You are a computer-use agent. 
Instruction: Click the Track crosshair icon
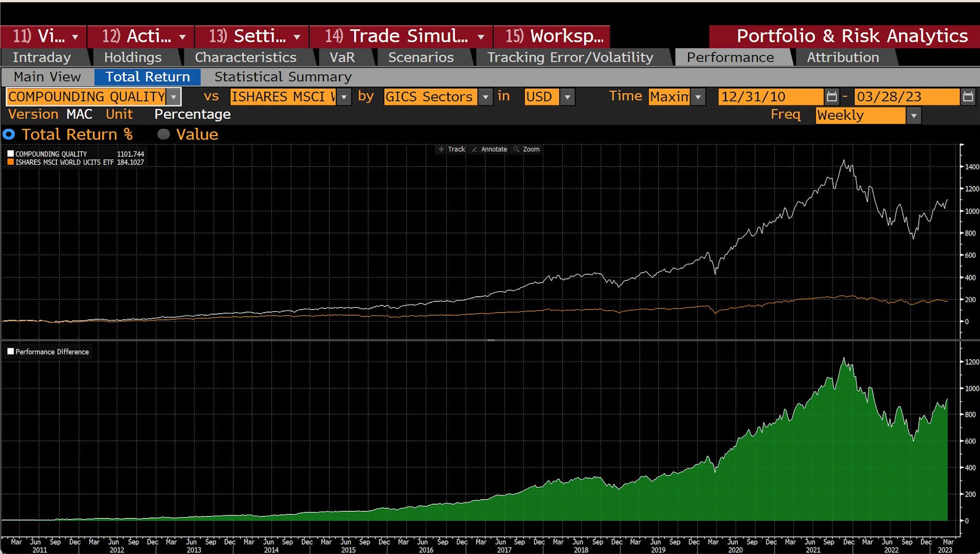pyautogui.click(x=441, y=149)
